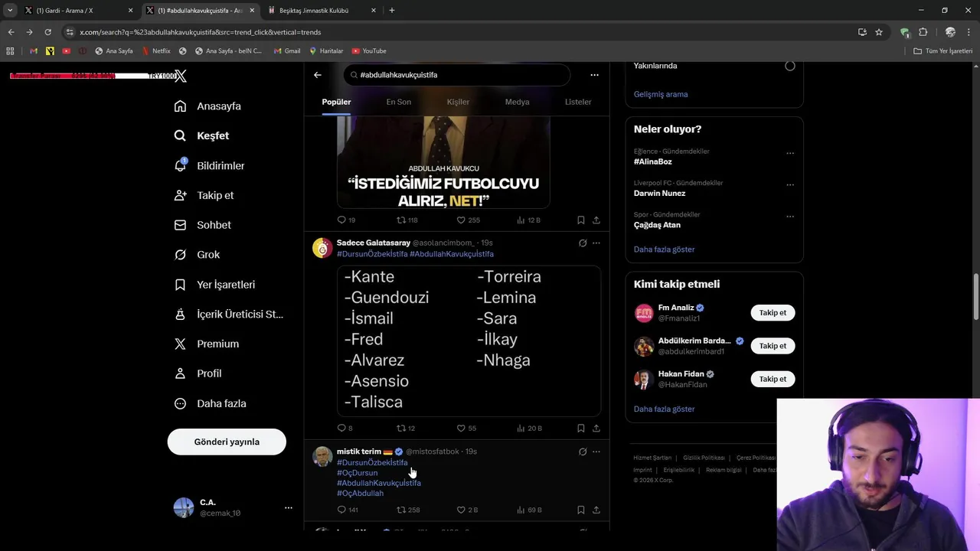Open more options for #AlinaBoz trend
The height and width of the screenshot is (551, 980).
pyautogui.click(x=790, y=153)
